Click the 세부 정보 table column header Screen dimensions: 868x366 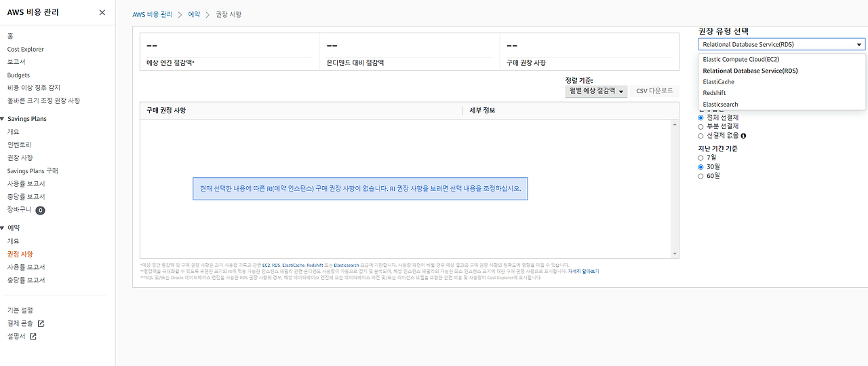pyautogui.click(x=482, y=110)
